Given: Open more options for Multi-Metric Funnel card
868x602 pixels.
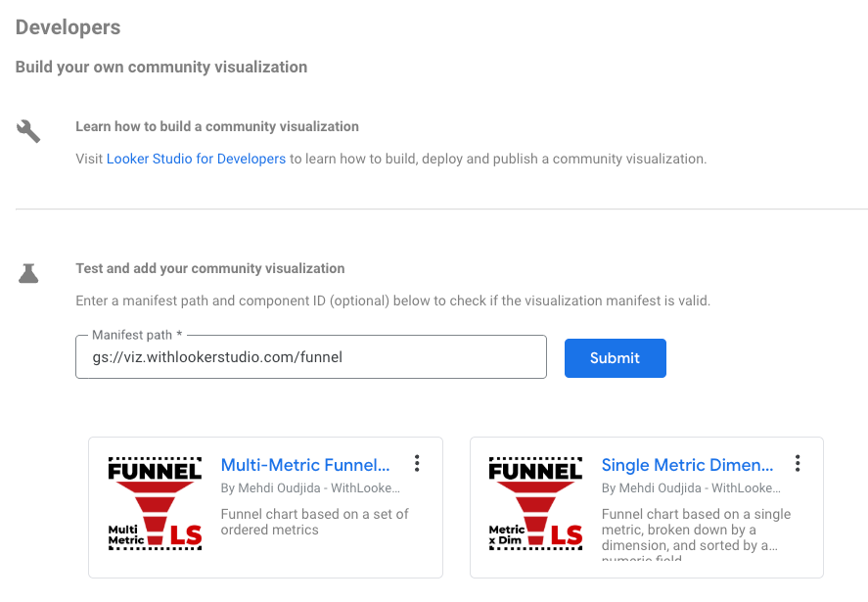Looking at the screenshot, I should coord(417,464).
